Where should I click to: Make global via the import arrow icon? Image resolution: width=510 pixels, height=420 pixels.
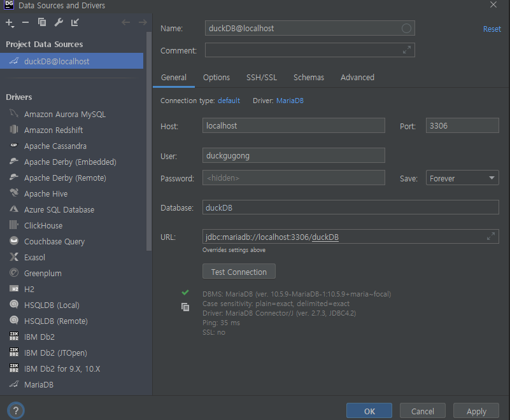pyautogui.click(x=75, y=22)
